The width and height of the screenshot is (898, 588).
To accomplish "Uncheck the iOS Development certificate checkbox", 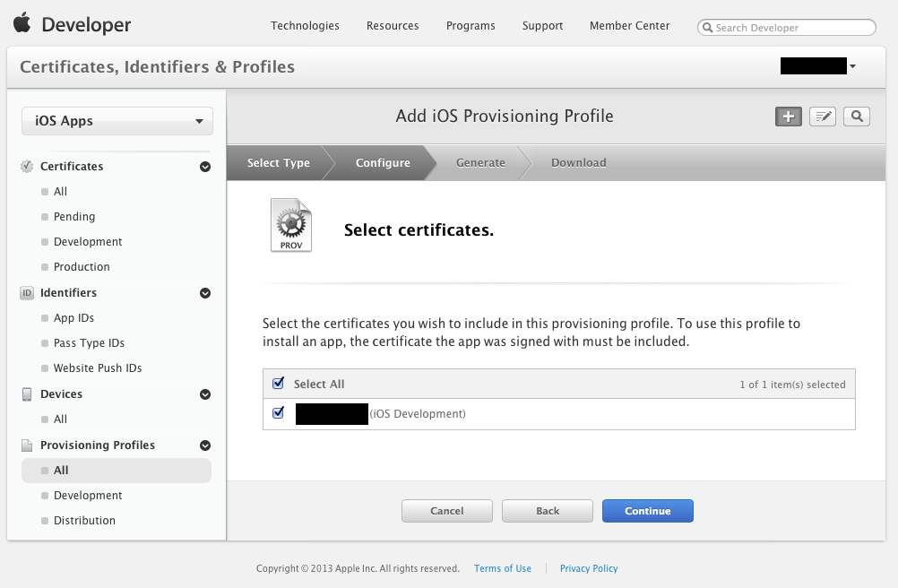I will pyautogui.click(x=279, y=413).
